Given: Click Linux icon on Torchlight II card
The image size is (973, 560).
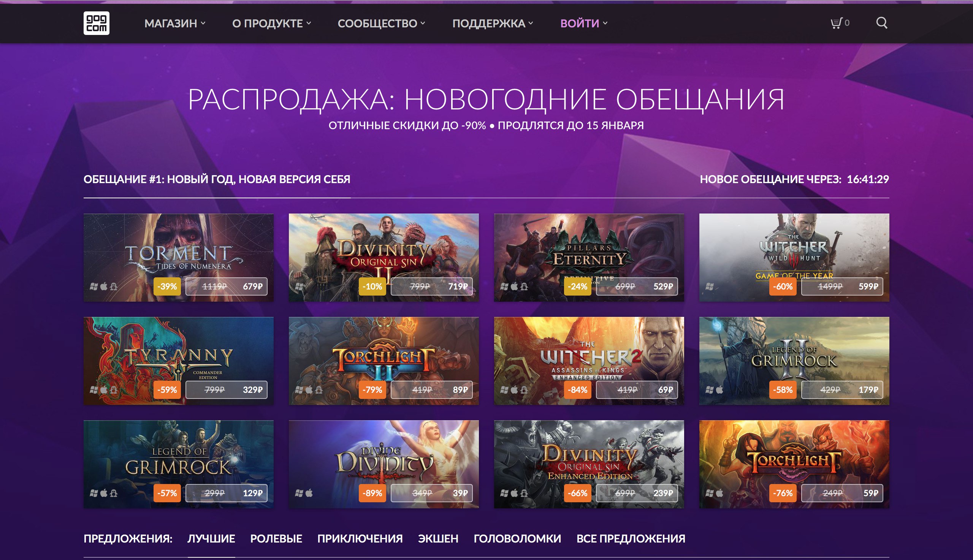Looking at the screenshot, I should click(x=319, y=390).
